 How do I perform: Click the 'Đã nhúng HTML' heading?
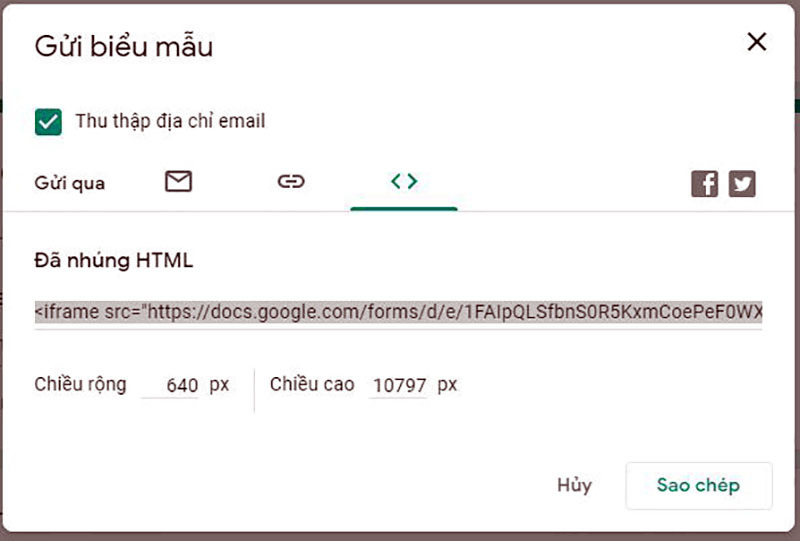pos(114,261)
